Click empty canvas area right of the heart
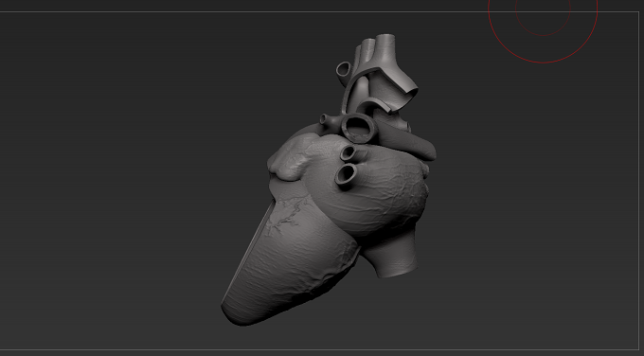Screen dimensions: 644x356 click(534, 205)
